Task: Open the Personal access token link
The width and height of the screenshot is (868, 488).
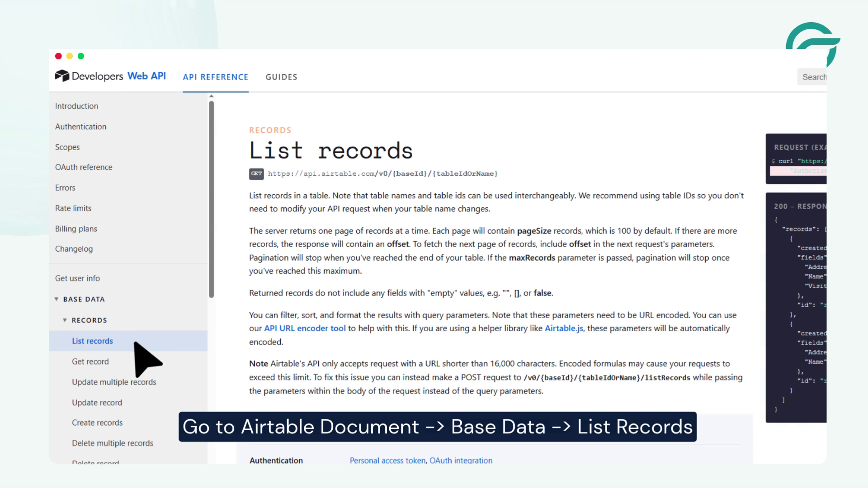Action: pyautogui.click(x=387, y=460)
